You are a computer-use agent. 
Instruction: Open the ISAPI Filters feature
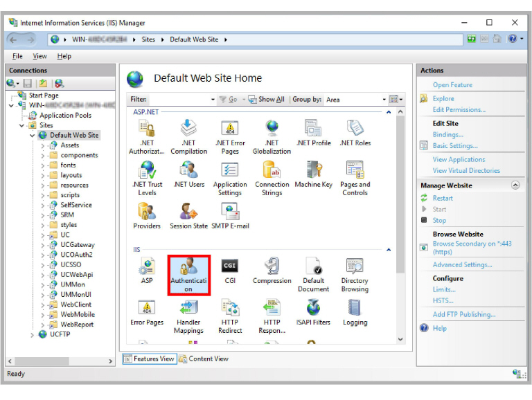coord(313,312)
